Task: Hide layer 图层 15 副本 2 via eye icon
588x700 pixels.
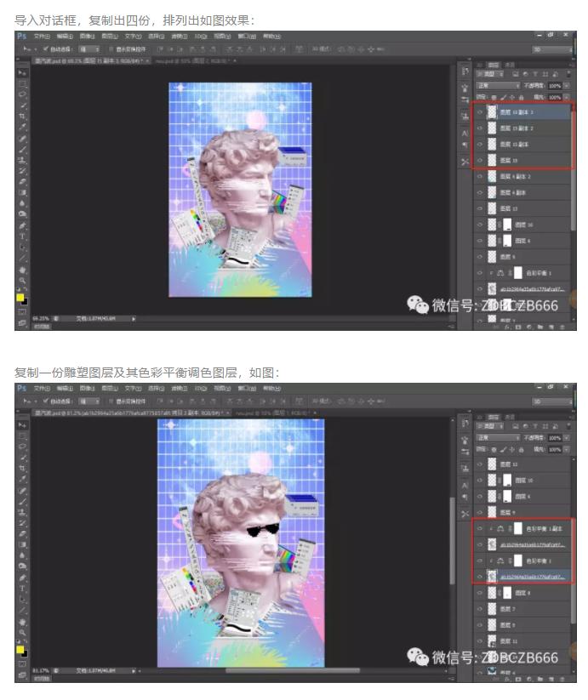Action: click(480, 128)
